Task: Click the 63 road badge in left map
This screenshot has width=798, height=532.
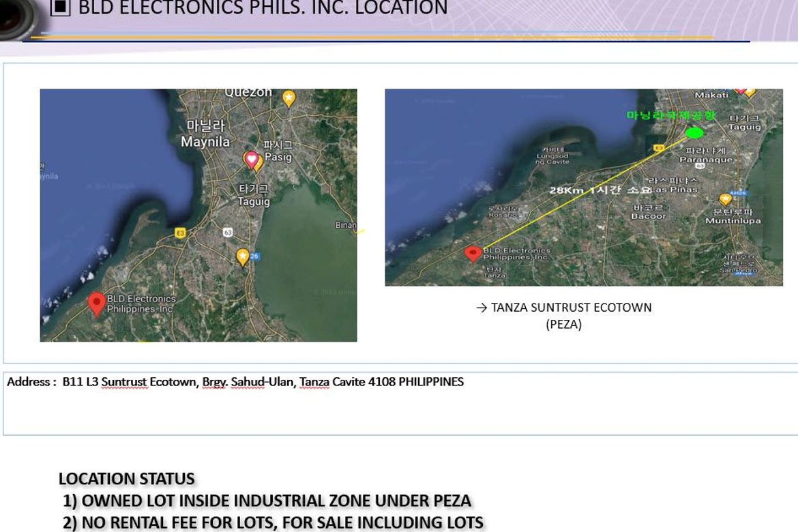Action: click(x=228, y=232)
